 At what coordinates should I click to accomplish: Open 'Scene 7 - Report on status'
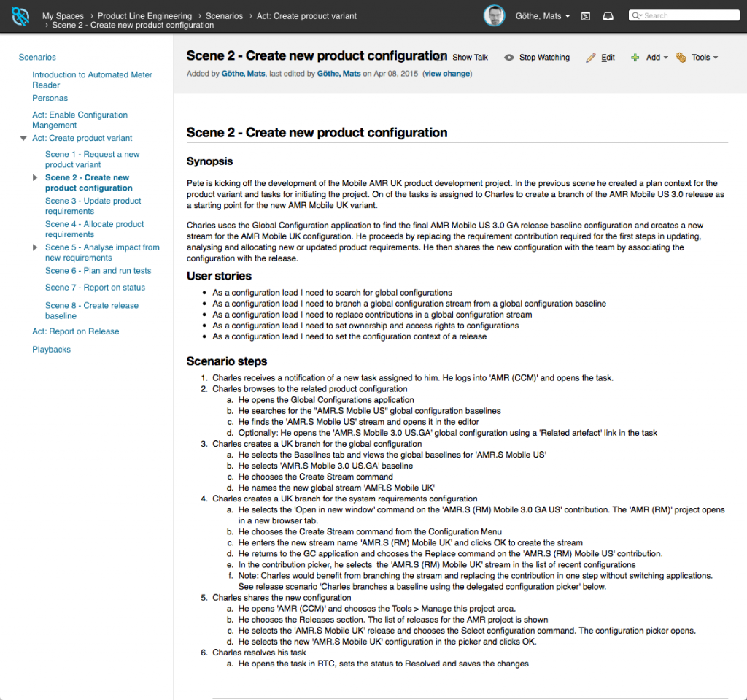[96, 288]
